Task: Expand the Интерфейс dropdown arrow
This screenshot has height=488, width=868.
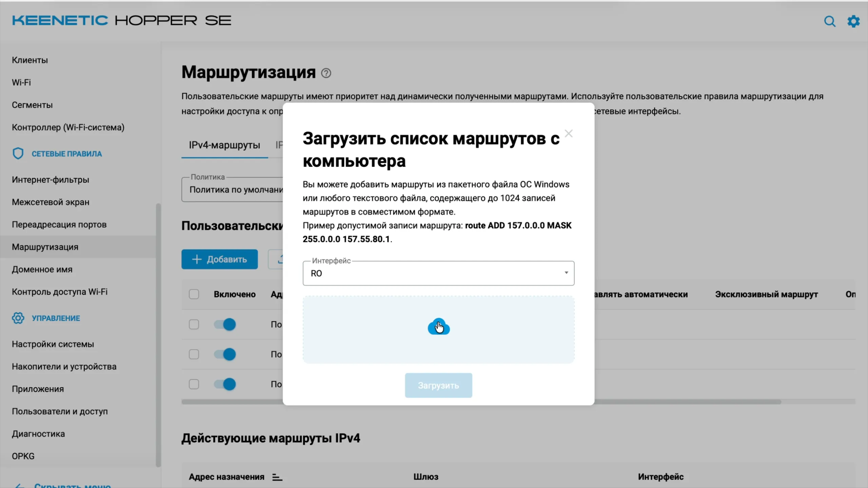Action: point(566,273)
